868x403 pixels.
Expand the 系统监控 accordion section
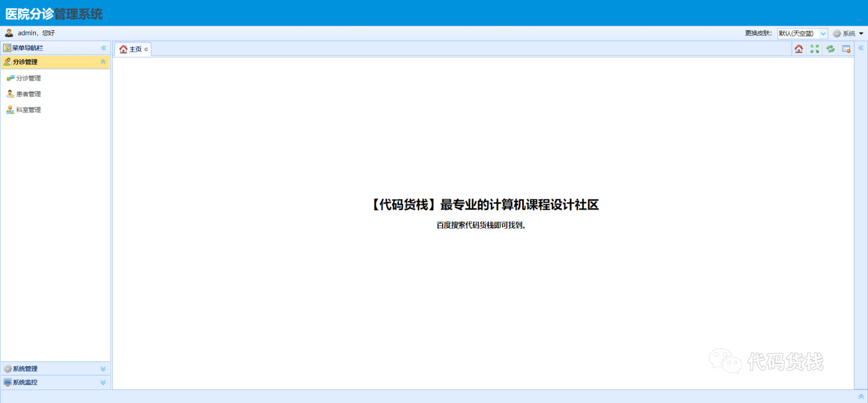coord(103,383)
